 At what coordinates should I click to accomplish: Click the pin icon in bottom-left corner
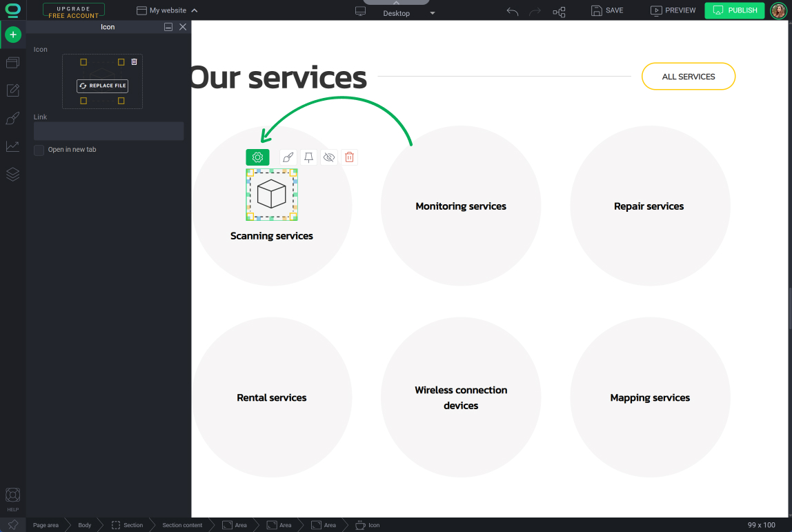(x=13, y=525)
